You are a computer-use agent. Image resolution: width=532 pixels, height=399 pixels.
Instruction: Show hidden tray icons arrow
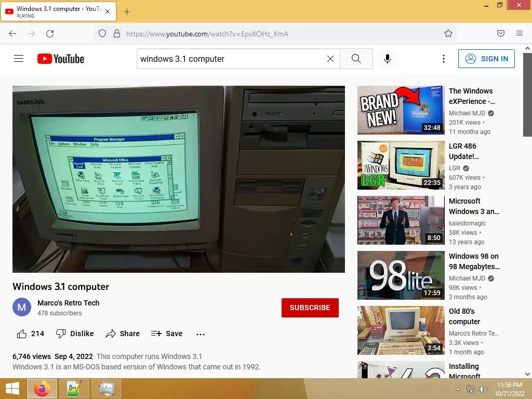pos(458,389)
